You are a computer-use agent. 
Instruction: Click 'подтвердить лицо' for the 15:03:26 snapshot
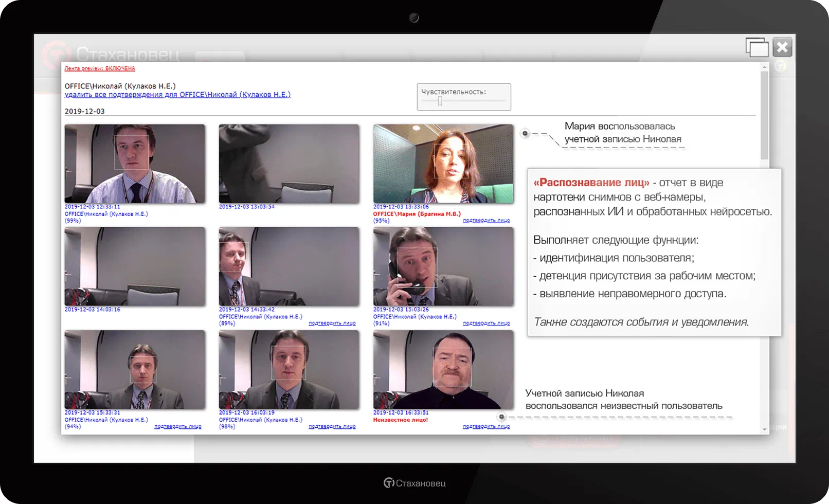(486, 323)
